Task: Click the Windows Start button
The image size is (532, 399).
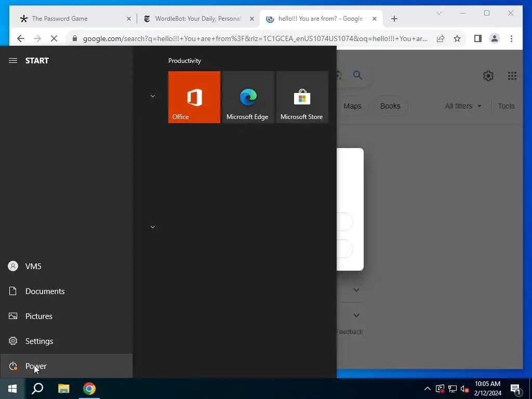Action: [12, 389]
